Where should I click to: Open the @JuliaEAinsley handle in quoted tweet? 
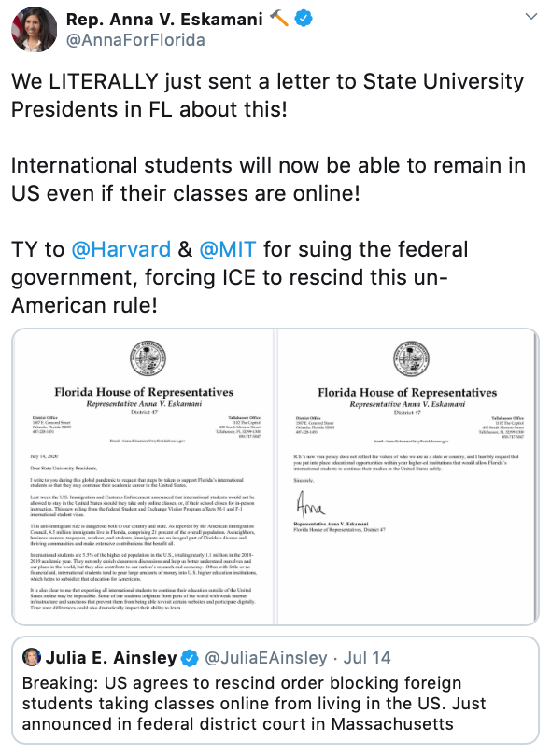[266, 658]
